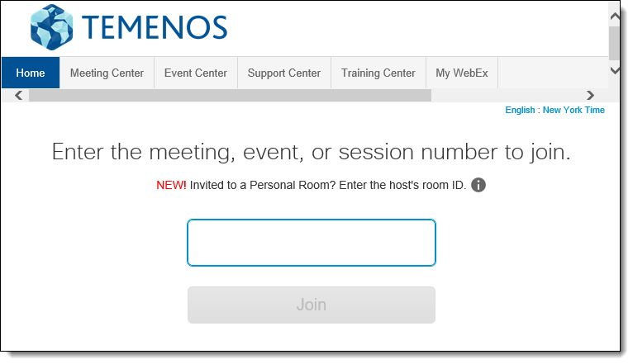
Task: Click the horizontal scrollbar right arrow
Action: (590, 96)
